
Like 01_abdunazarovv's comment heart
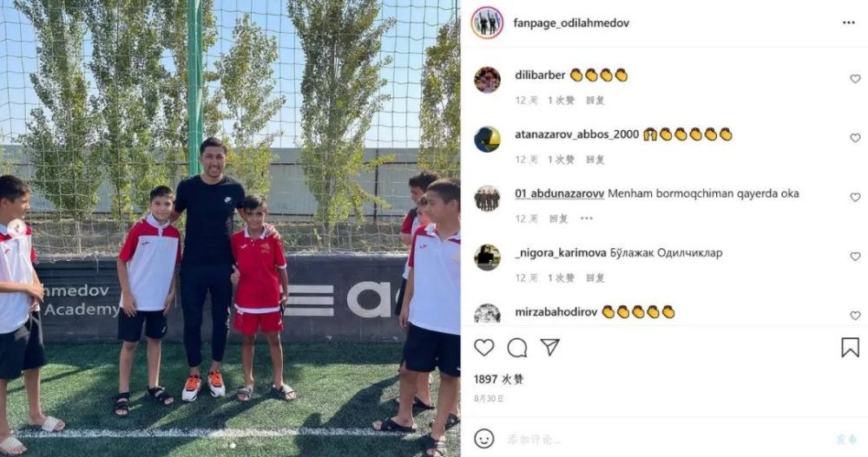coord(855,198)
